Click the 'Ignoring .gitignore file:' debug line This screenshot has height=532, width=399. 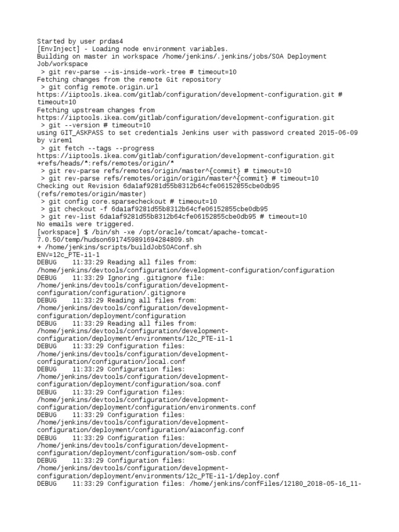(x=121, y=278)
